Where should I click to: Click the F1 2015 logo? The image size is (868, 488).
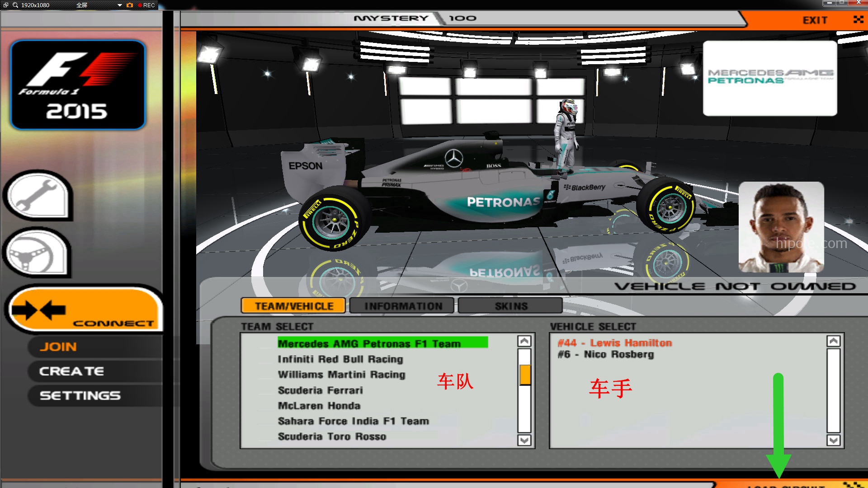pos(78,84)
